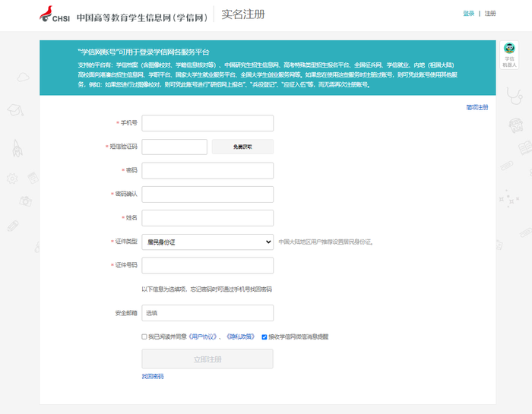Click the CHSI logo icon
The width and height of the screenshot is (532, 414).
click(x=55, y=14)
